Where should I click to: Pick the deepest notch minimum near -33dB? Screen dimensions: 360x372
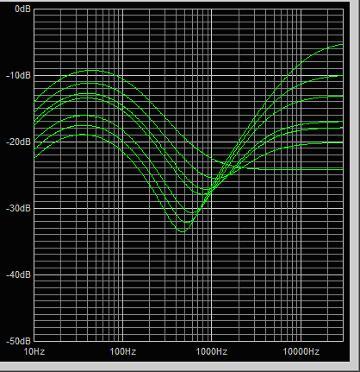click(x=183, y=231)
